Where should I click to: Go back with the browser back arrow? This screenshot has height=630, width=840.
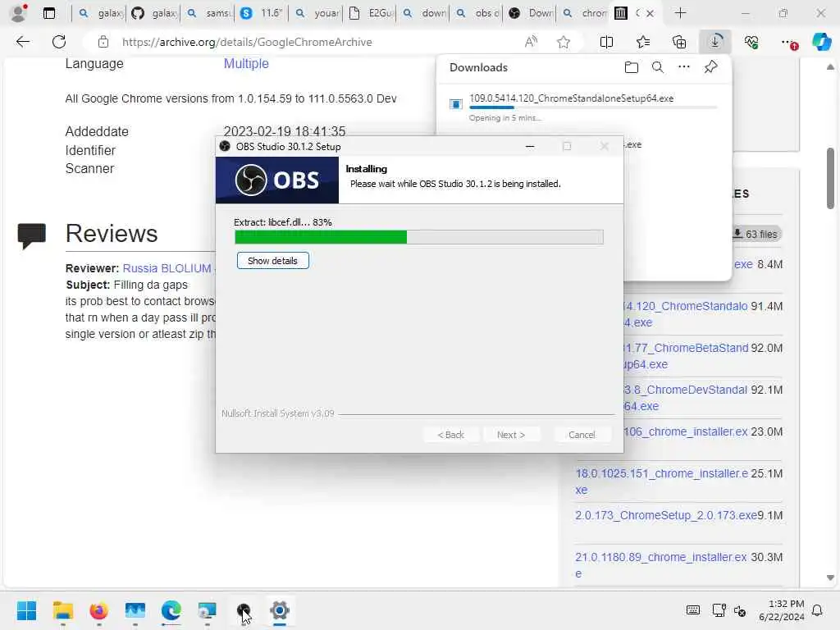pos(22,42)
